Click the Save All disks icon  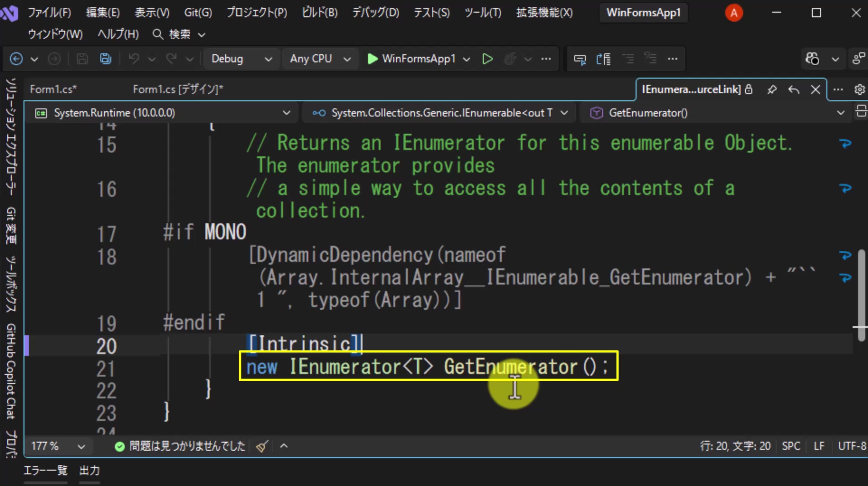pyautogui.click(x=106, y=59)
